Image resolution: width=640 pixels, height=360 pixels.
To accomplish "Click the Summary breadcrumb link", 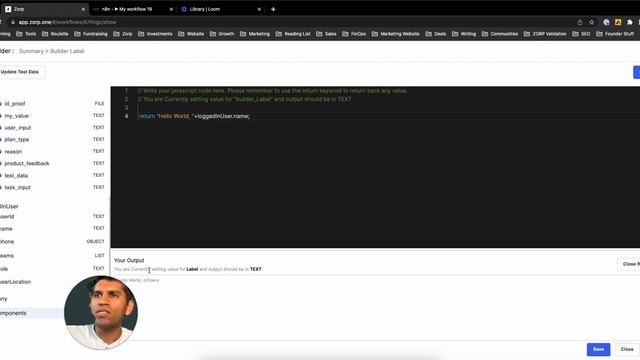I will coord(31,51).
